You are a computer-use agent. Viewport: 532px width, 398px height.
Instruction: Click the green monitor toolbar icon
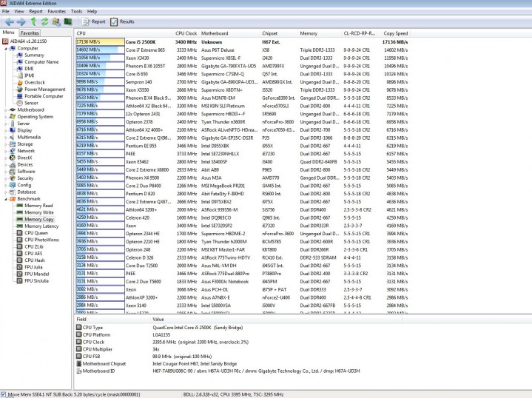(x=68, y=21)
